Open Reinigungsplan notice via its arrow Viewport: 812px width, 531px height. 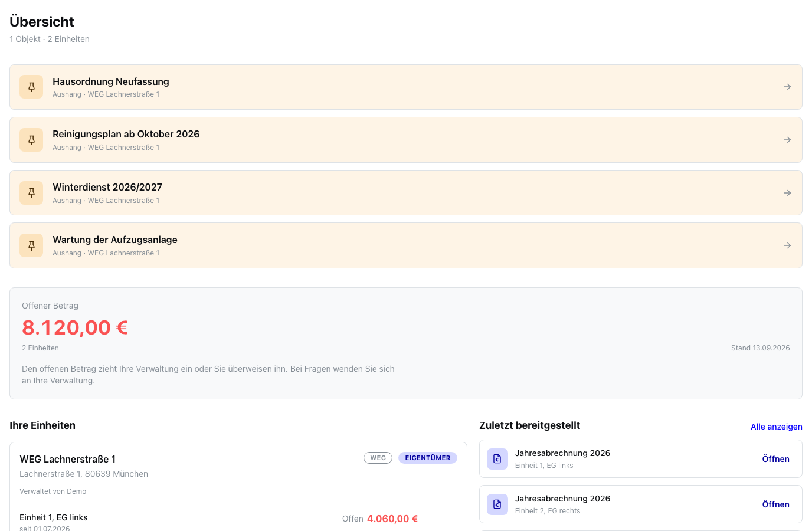point(787,140)
